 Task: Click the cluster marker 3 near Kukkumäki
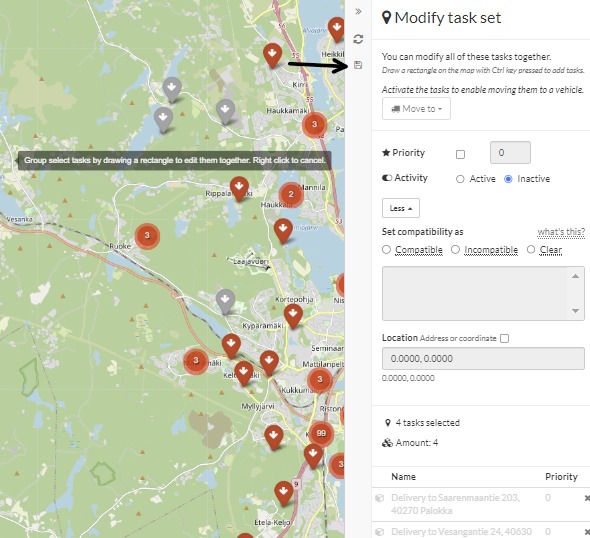(320, 380)
